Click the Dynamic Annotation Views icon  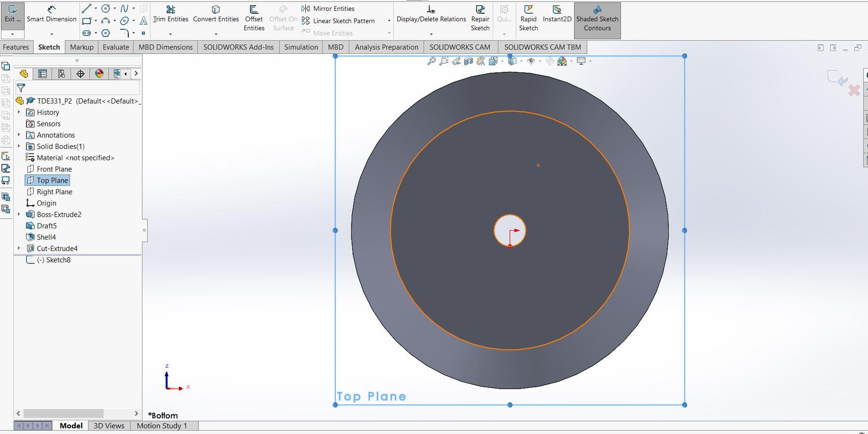(481, 61)
